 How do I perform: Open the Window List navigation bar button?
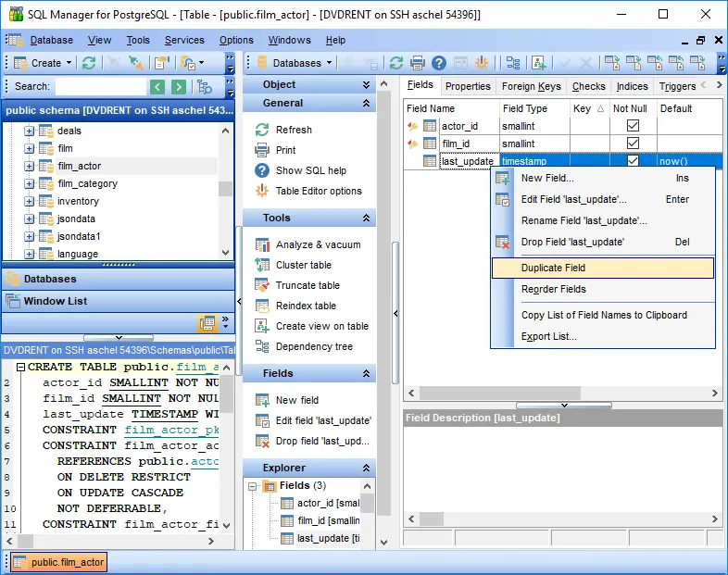tap(119, 301)
